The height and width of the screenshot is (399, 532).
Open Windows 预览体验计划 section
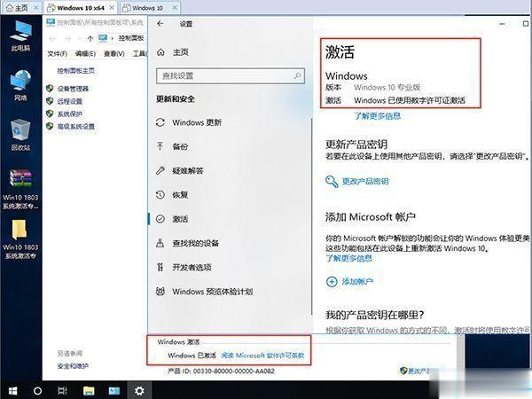point(204,292)
